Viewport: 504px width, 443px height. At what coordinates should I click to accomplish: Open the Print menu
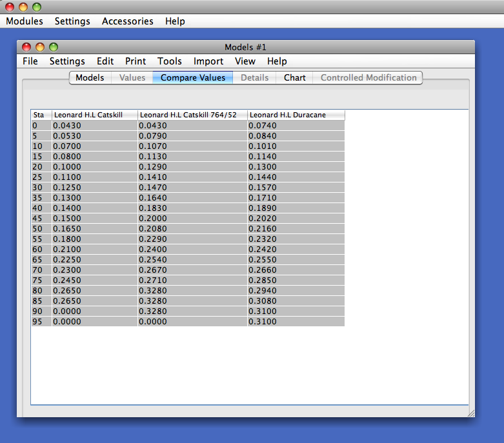(136, 61)
